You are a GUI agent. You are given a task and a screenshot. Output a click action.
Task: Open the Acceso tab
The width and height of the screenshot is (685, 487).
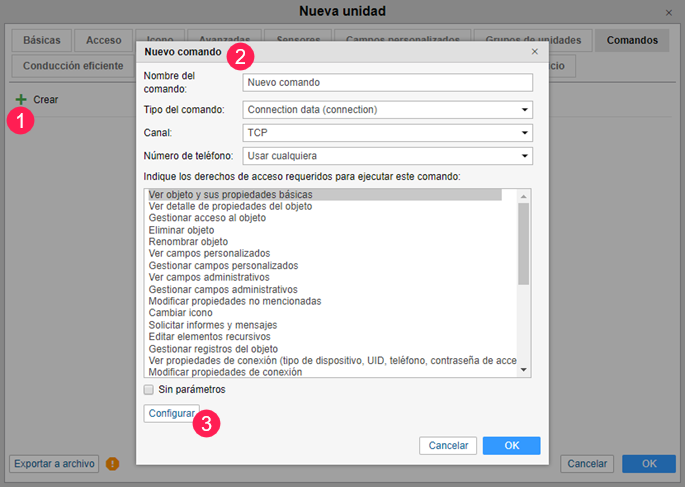(104, 41)
